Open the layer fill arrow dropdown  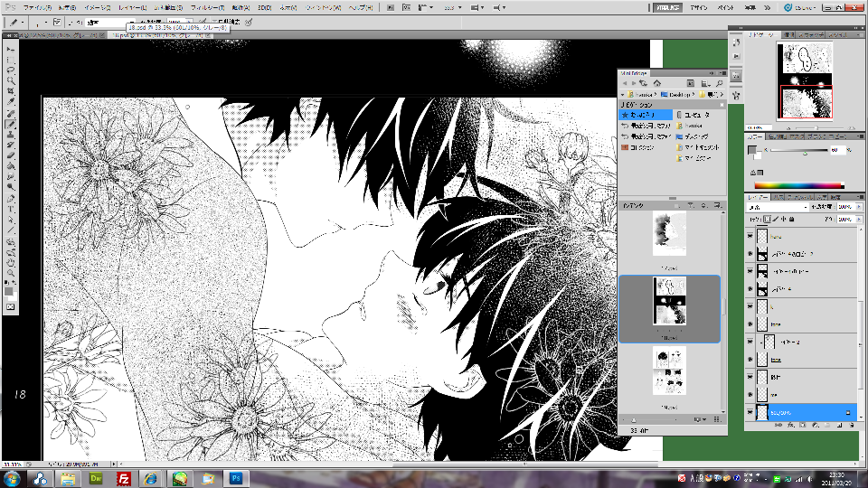click(x=859, y=219)
